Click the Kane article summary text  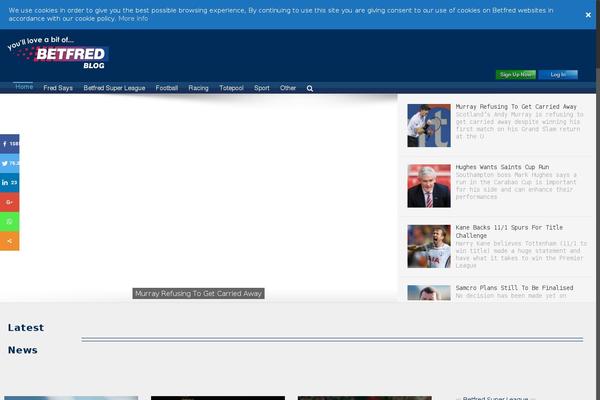click(521, 255)
